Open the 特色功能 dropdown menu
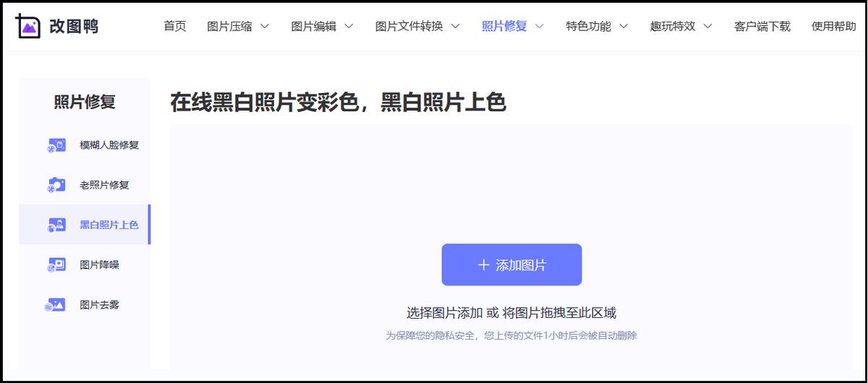868x383 pixels. [623, 27]
